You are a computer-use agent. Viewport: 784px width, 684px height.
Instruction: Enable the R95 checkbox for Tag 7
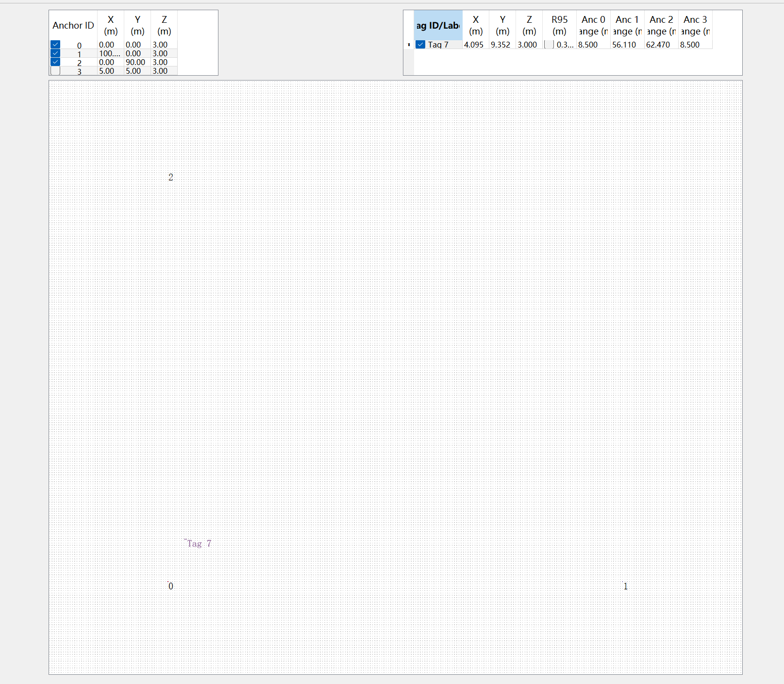point(550,45)
